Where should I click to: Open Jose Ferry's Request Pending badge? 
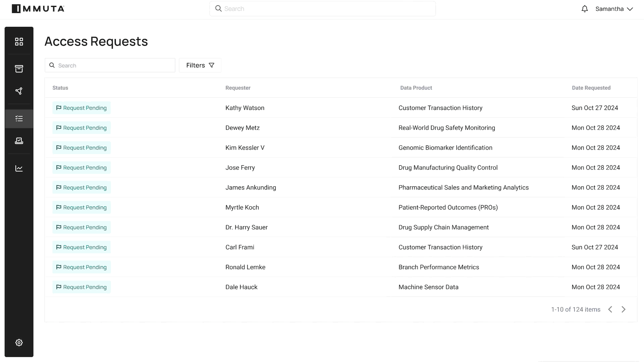click(x=82, y=168)
